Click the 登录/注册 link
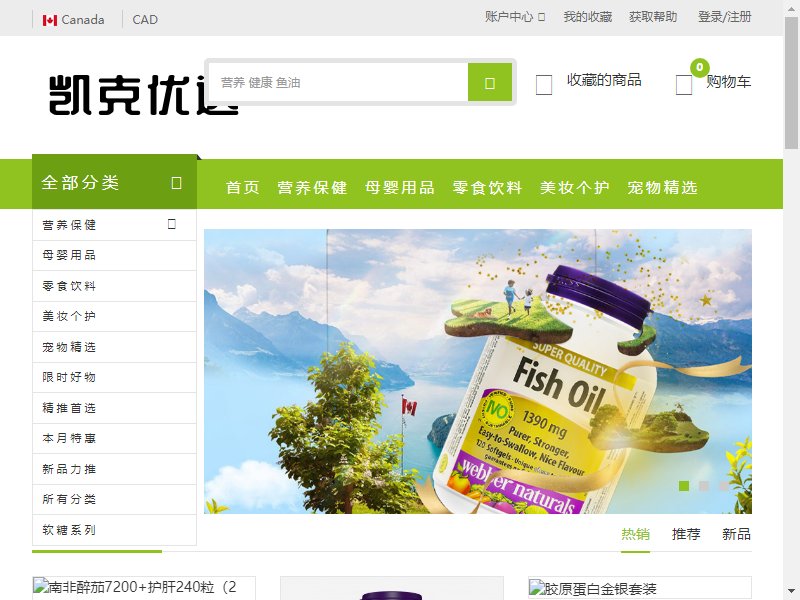Screen dimensions: 800x600 [724, 17]
